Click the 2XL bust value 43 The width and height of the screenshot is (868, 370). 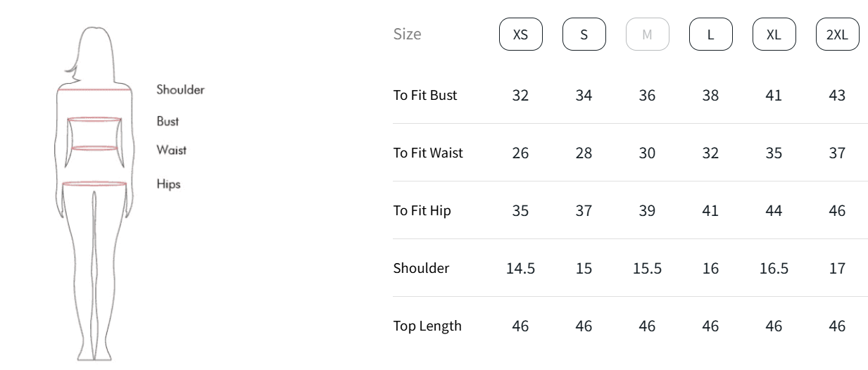point(837,95)
